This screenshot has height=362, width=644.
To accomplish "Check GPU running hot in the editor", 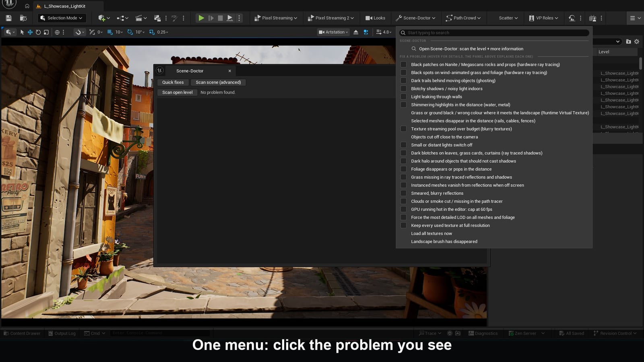I will [x=403, y=209].
